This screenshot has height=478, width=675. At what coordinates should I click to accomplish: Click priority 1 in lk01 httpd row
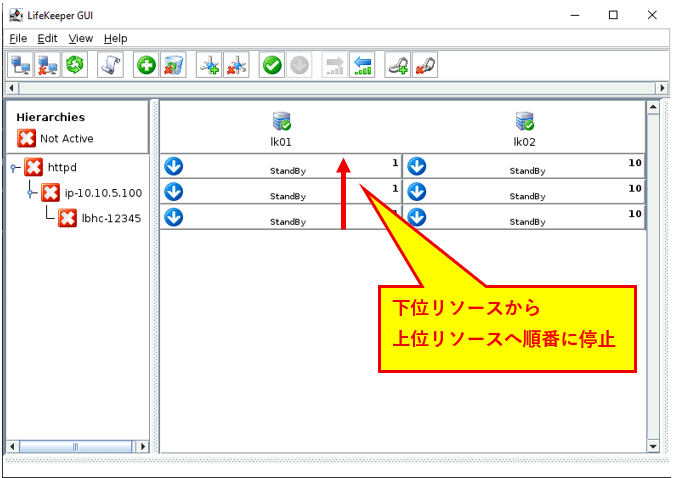click(x=395, y=162)
